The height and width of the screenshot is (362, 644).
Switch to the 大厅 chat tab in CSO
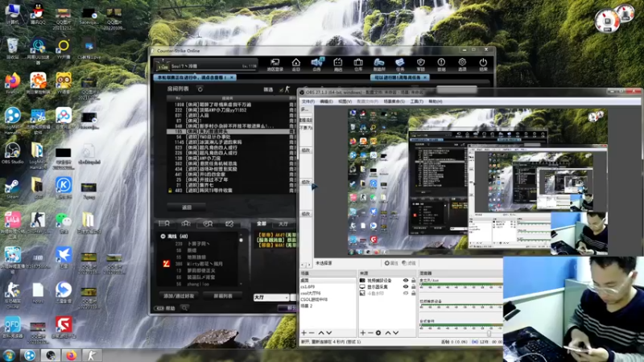tap(283, 224)
